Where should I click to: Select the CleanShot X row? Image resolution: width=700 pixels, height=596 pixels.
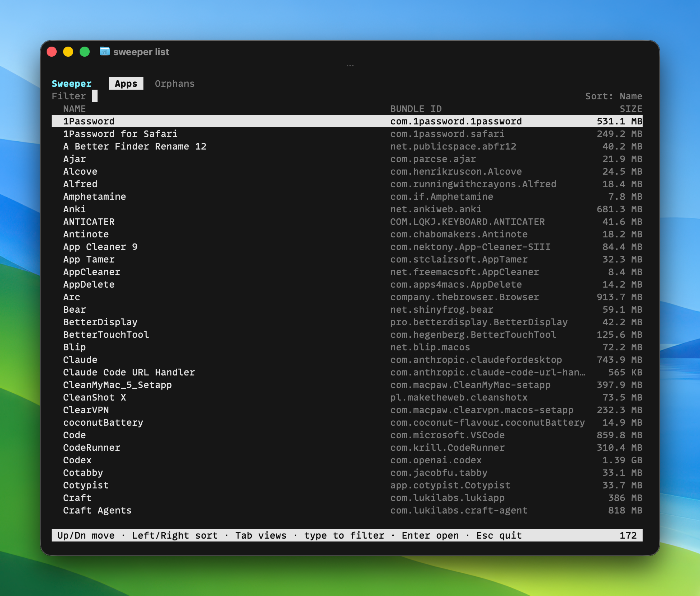pyautogui.click(x=347, y=397)
